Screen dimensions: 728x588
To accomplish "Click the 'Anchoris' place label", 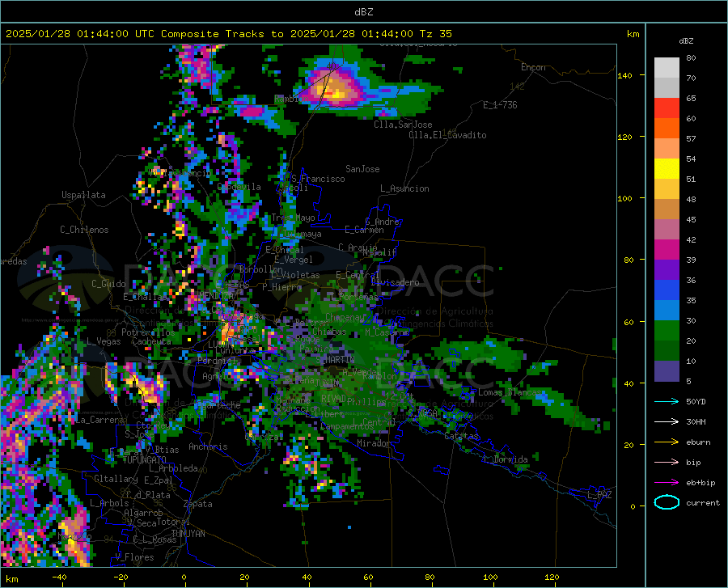I will [208, 446].
